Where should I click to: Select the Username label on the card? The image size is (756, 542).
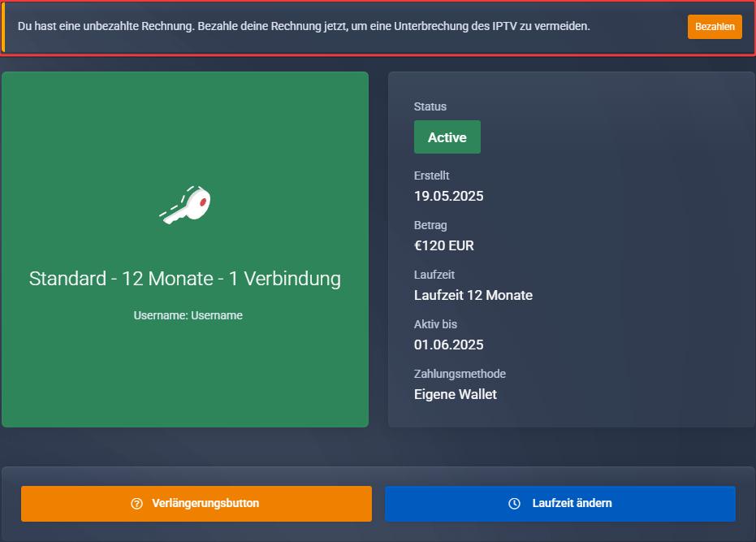tap(188, 315)
